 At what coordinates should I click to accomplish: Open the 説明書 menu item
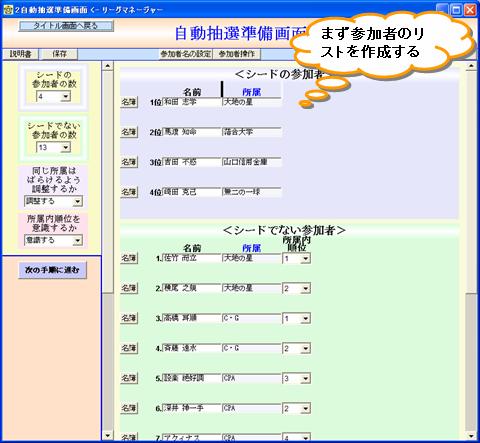click(x=20, y=54)
